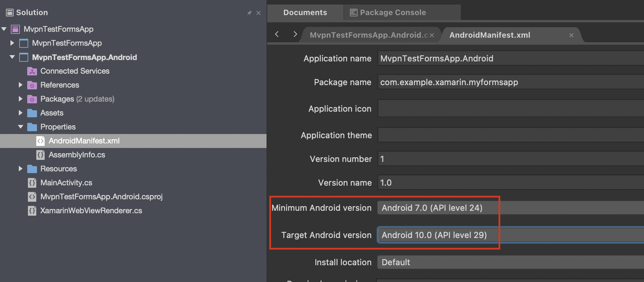Click the Connected Services folder icon
644x282 pixels.
pyautogui.click(x=32, y=71)
